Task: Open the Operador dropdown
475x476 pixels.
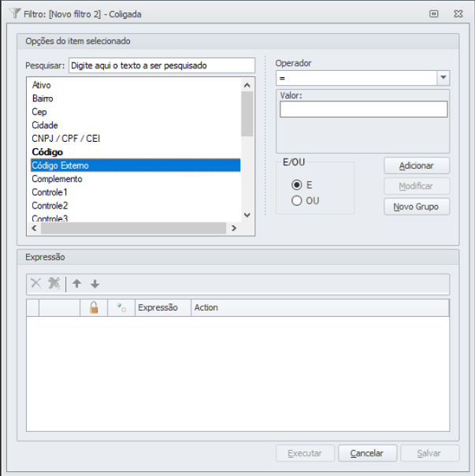Action: point(443,78)
